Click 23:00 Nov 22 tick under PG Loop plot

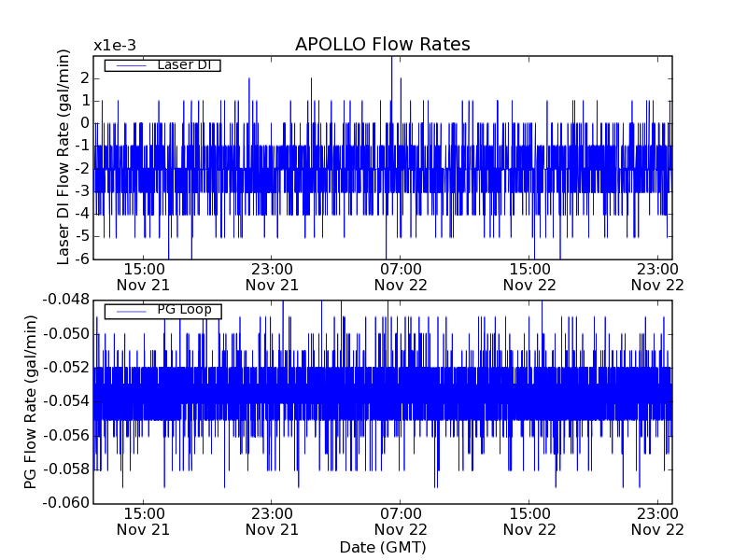658,521
